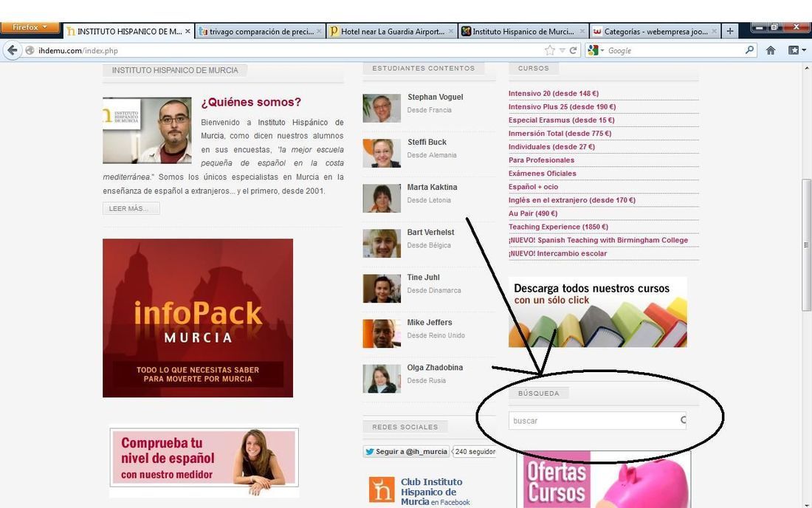Click LEER MÁS button
This screenshot has height=508, width=812.
[x=131, y=208]
